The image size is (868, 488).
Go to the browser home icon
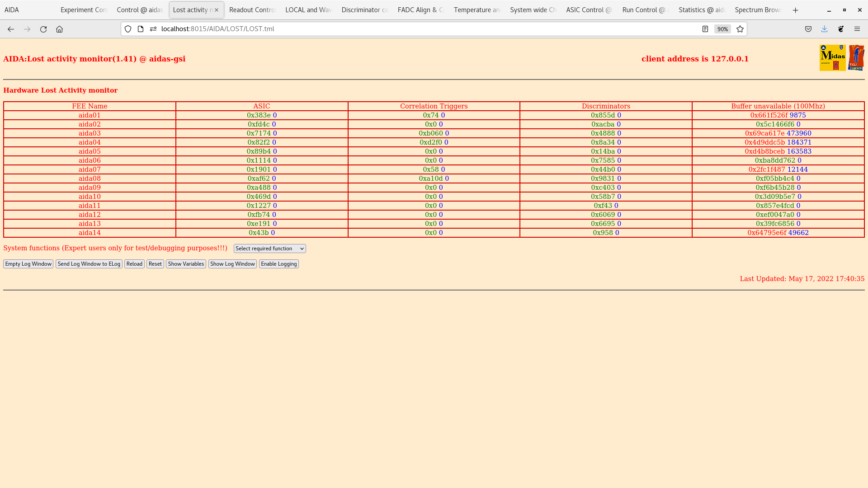click(x=59, y=29)
